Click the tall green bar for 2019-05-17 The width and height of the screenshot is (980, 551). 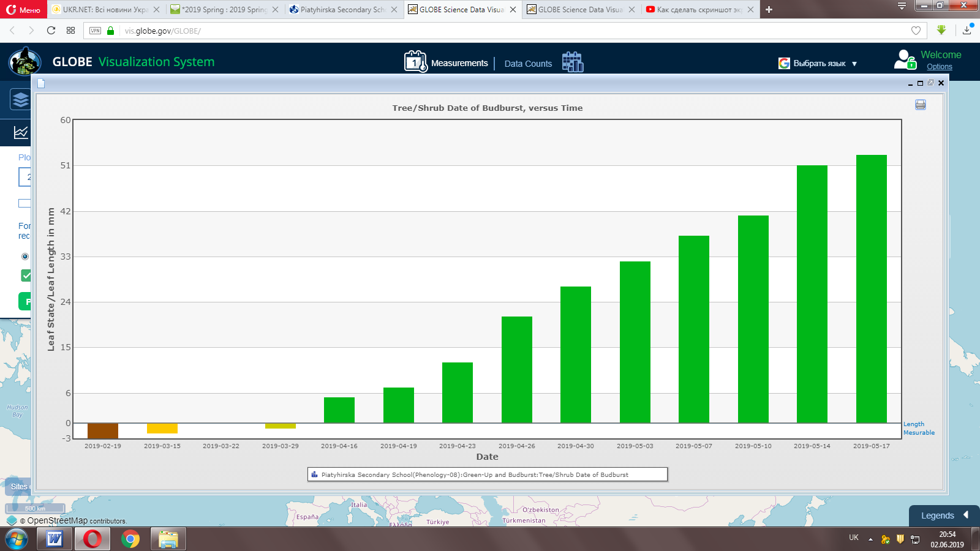[x=871, y=288]
